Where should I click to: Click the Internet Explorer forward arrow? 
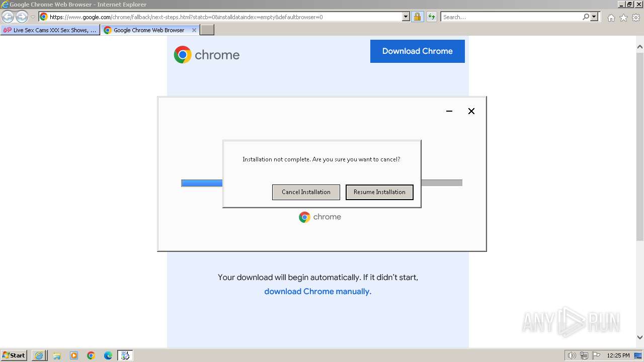22,17
